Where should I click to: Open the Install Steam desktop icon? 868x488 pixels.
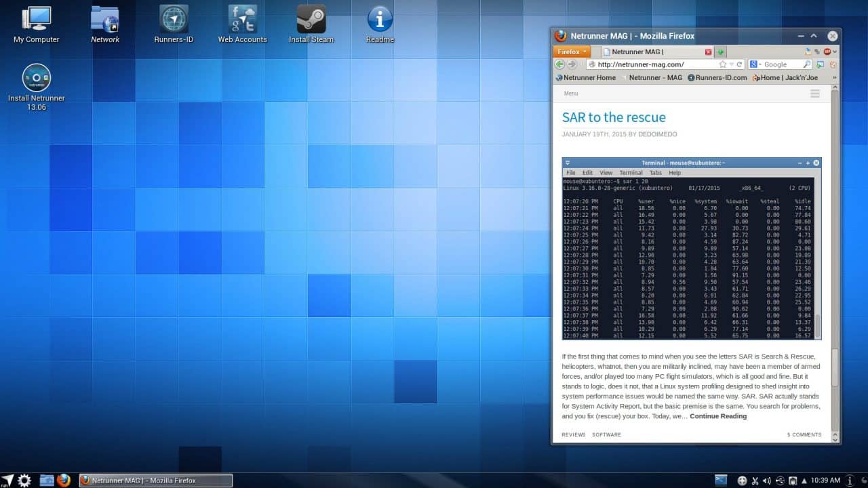[x=311, y=20]
